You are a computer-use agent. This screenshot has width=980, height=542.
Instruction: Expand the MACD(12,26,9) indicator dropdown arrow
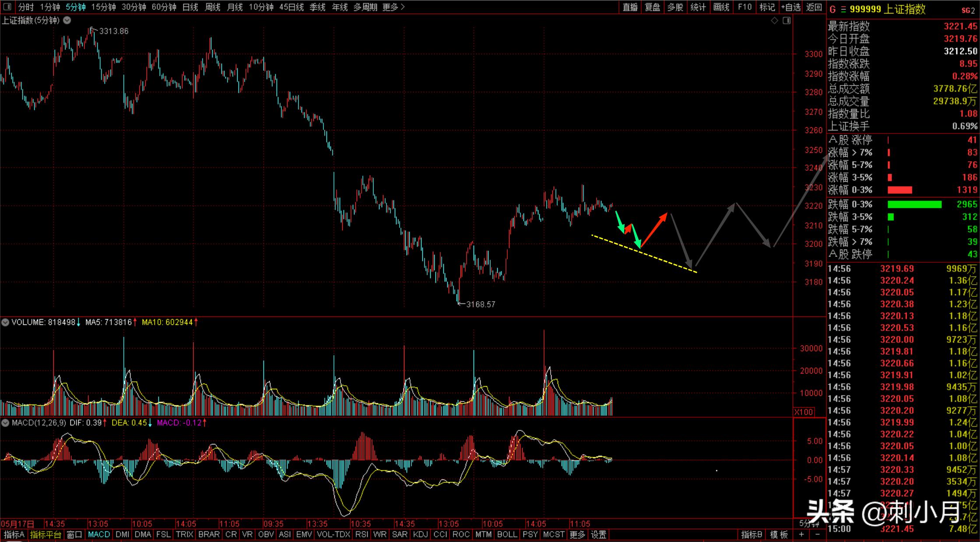(x=5, y=423)
